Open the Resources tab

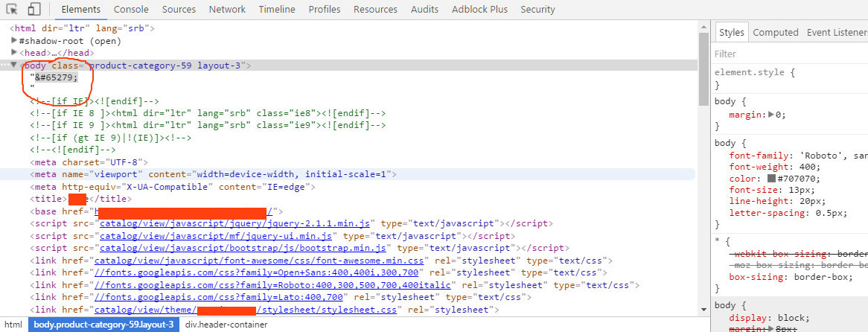pyautogui.click(x=375, y=10)
